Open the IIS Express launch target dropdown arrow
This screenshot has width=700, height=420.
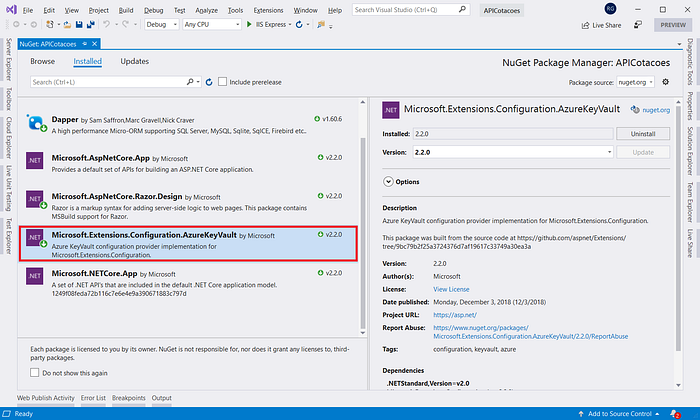(290, 25)
